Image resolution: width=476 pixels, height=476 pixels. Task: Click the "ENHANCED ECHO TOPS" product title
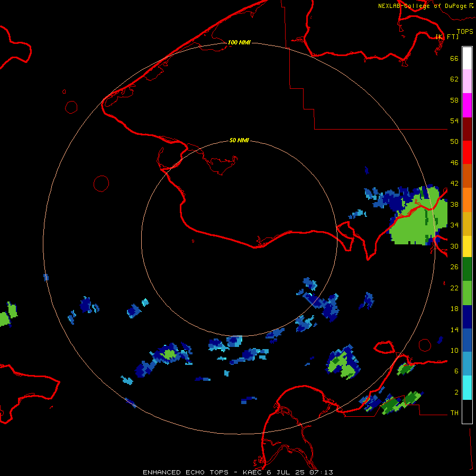(186, 472)
